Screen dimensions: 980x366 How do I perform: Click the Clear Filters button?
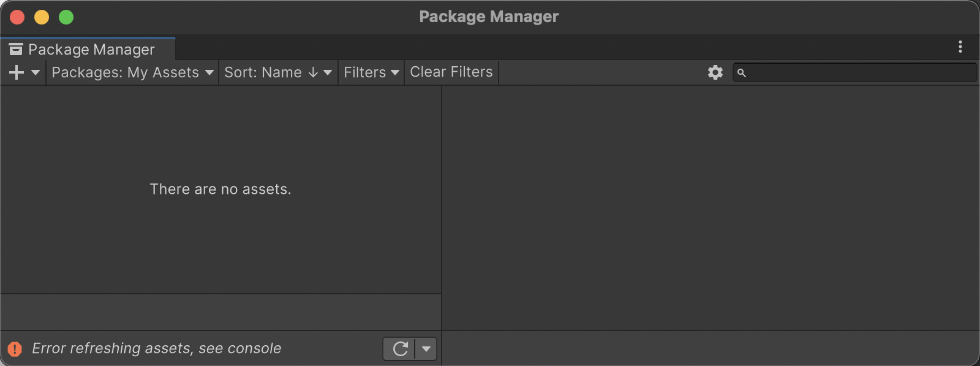click(451, 72)
